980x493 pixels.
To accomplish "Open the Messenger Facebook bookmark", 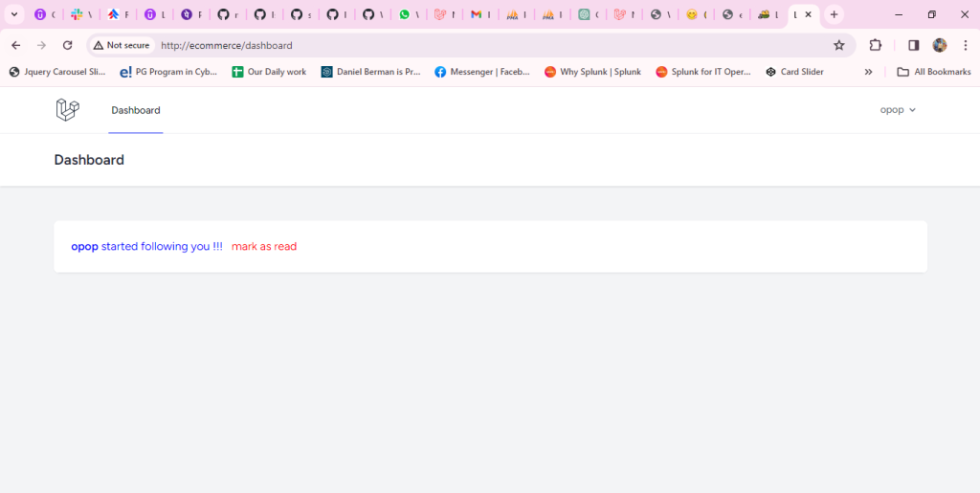I will click(x=482, y=72).
